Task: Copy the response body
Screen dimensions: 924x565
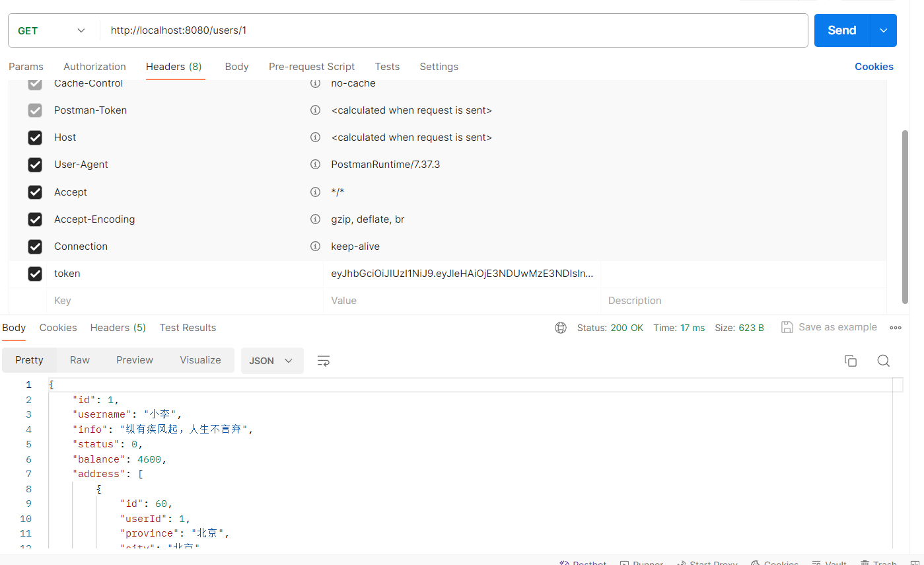Action: pyautogui.click(x=851, y=360)
